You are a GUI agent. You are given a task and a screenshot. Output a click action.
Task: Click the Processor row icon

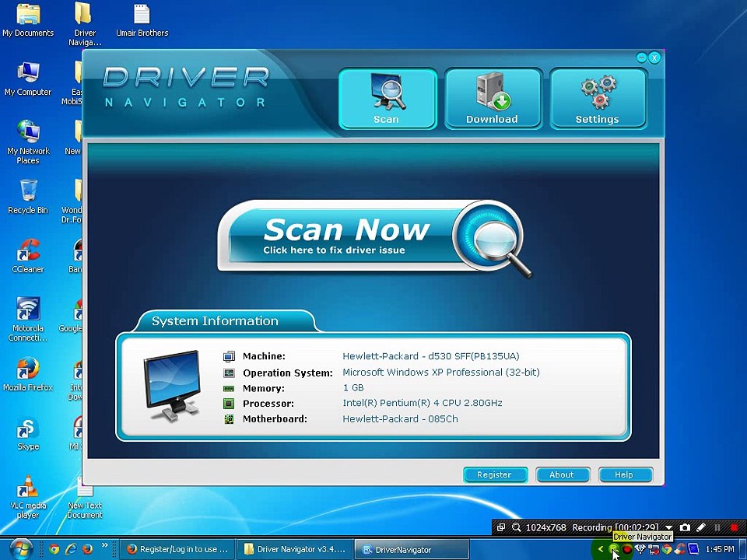229,404
